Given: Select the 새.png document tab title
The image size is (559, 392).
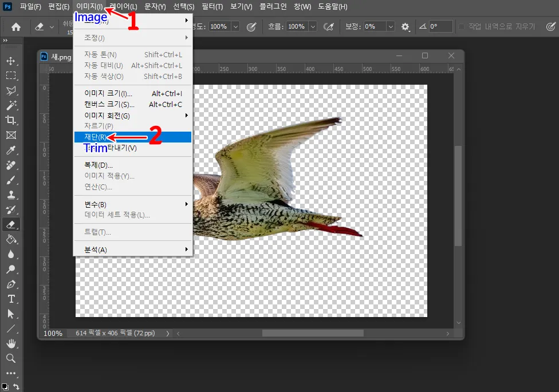Looking at the screenshot, I should pyautogui.click(x=61, y=57).
